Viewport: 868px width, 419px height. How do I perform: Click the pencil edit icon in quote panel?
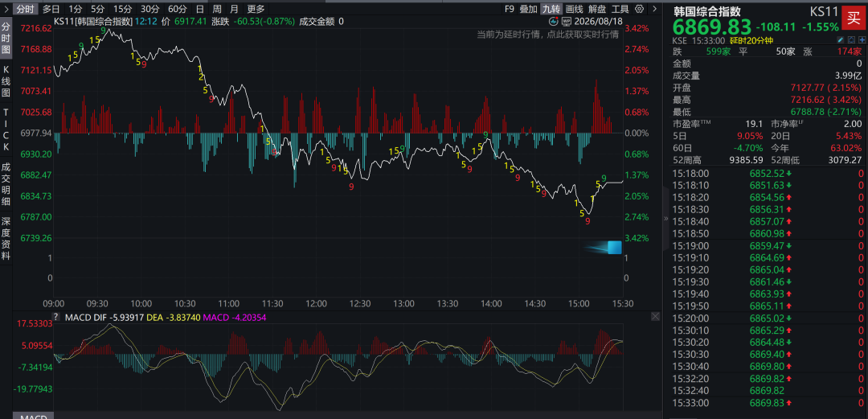(841, 40)
